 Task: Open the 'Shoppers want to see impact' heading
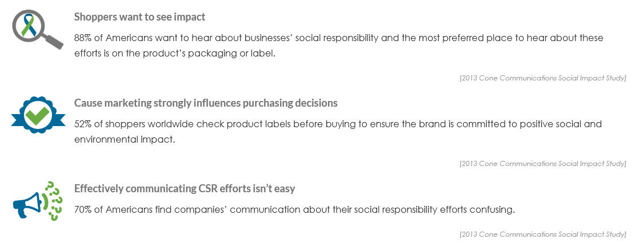click(x=139, y=17)
